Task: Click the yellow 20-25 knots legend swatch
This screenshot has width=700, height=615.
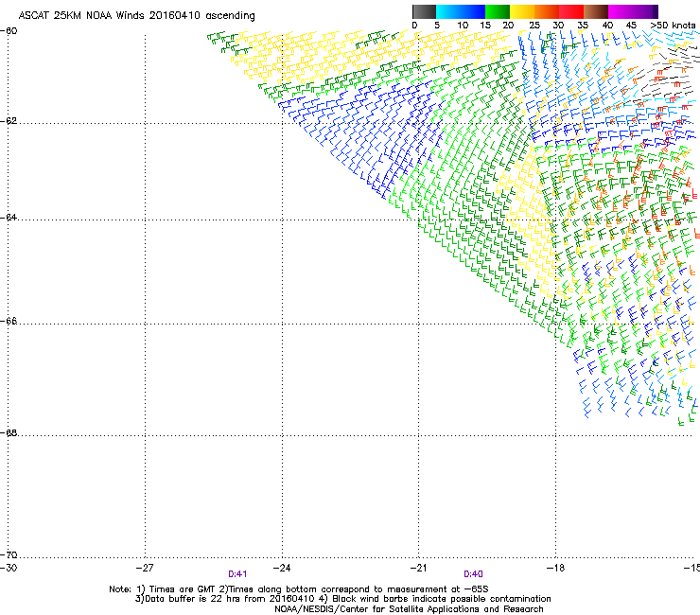Action: click(522, 11)
